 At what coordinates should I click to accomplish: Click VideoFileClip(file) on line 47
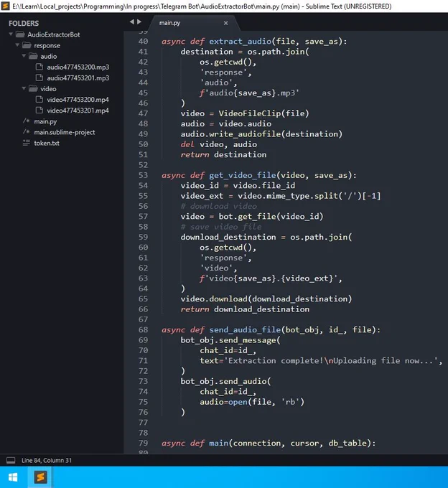click(x=263, y=113)
